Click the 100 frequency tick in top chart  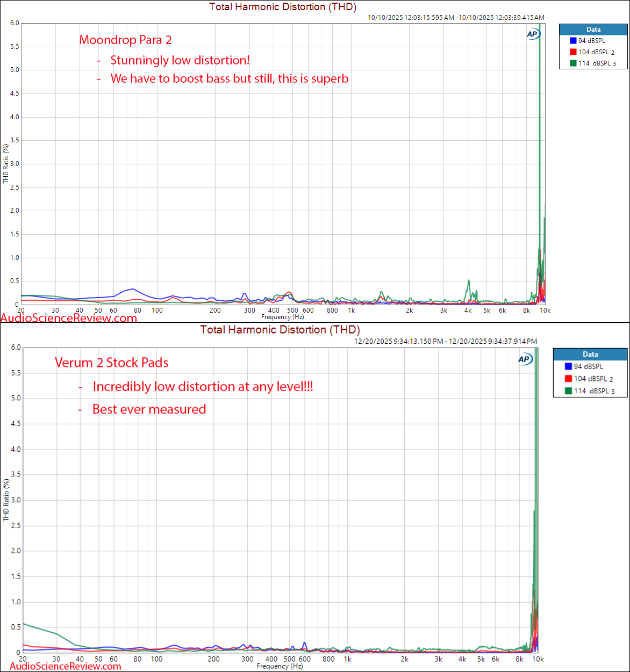[x=157, y=310]
